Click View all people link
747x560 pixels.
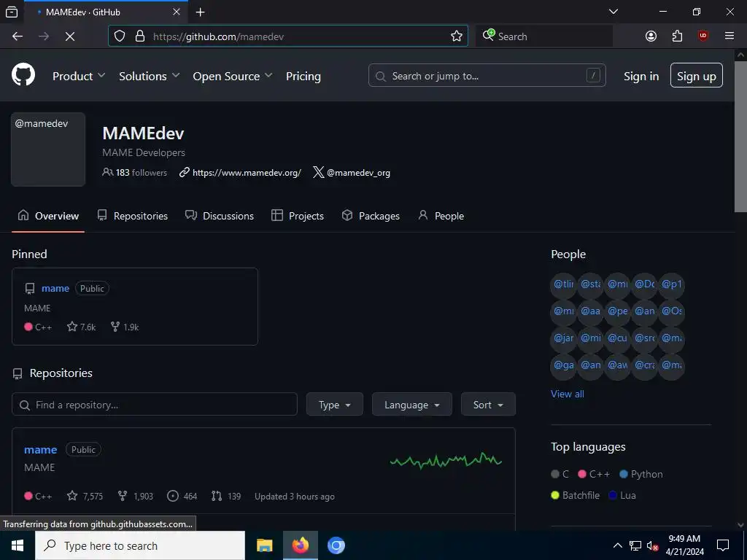[568, 394]
